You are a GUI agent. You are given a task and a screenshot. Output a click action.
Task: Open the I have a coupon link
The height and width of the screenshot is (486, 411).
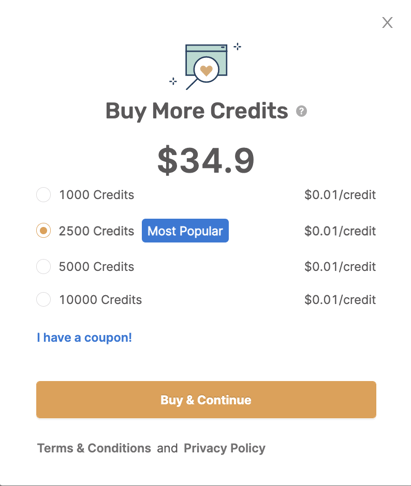coord(84,338)
